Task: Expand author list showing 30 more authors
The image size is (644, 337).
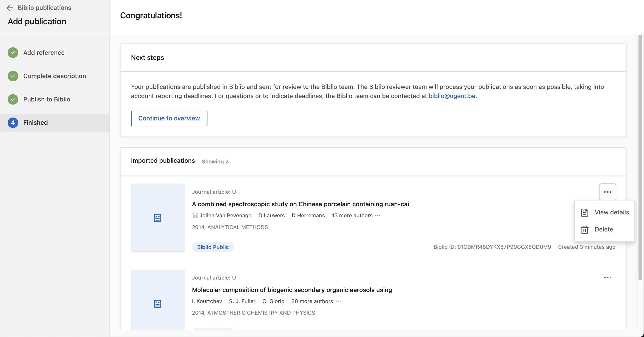Action: tap(312, 301)
